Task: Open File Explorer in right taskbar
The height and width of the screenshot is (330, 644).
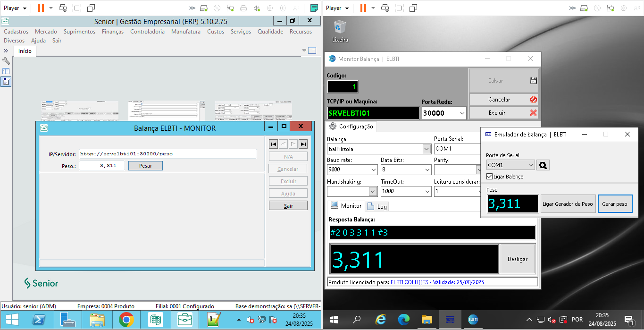Action: (427, 320)
